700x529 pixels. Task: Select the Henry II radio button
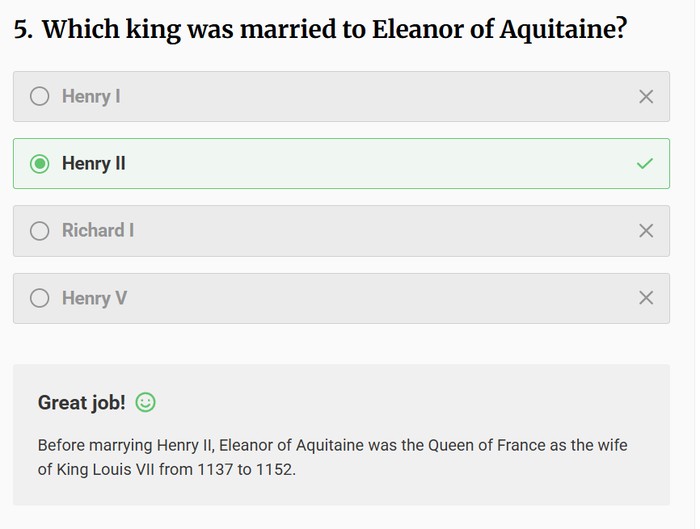coord(40,164)
